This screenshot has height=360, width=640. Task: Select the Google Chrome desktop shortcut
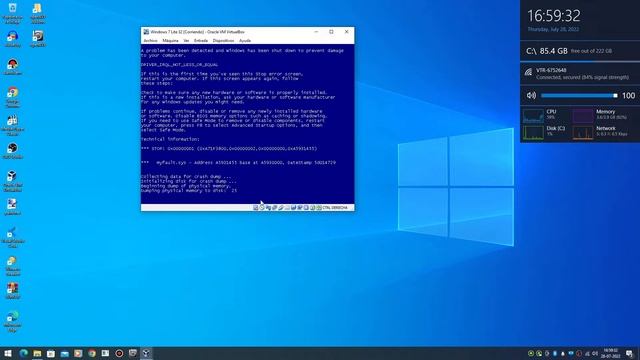[x=12, y=97]
